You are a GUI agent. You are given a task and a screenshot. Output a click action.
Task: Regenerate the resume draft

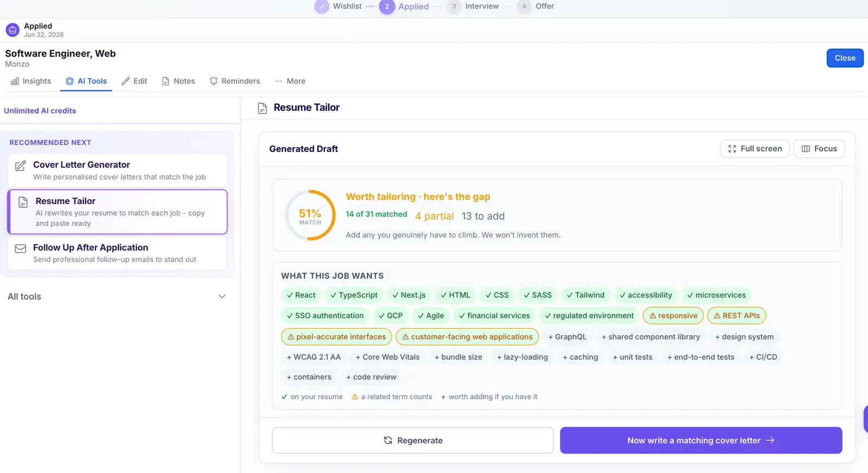[413, 440]
